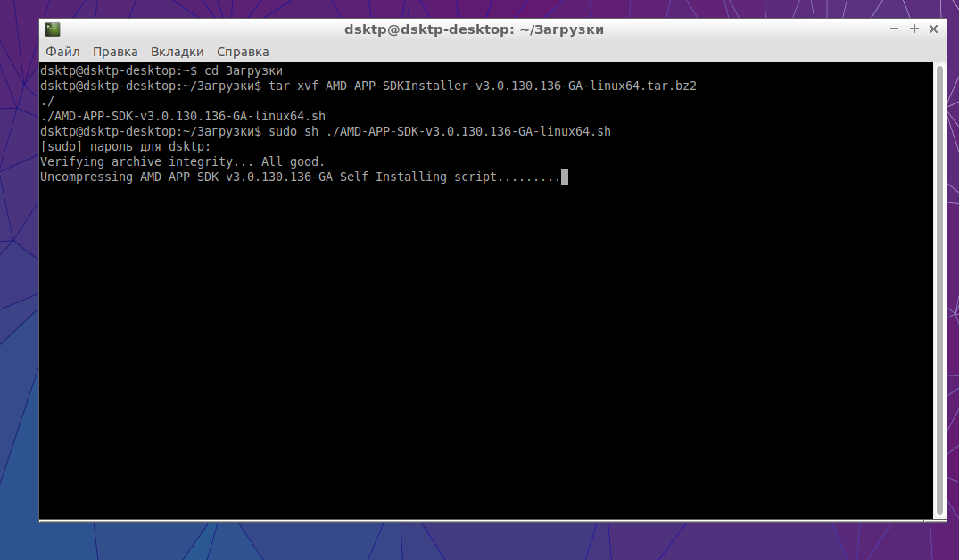Close the terminal window
Viewport: 959px width, 560px height.
933,29
